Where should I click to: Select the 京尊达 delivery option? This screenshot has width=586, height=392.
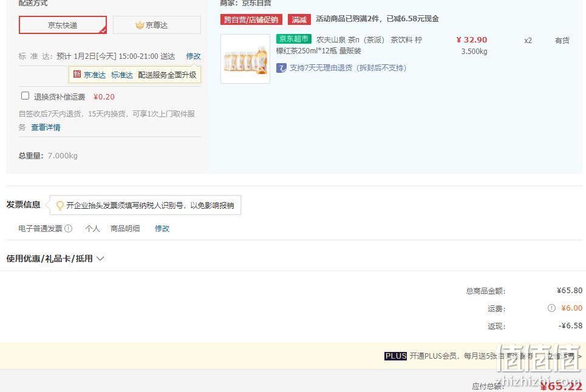[x=157, y=25]
